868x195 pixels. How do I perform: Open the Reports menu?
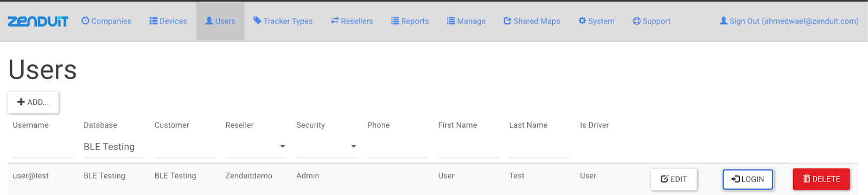coord(410,21)
